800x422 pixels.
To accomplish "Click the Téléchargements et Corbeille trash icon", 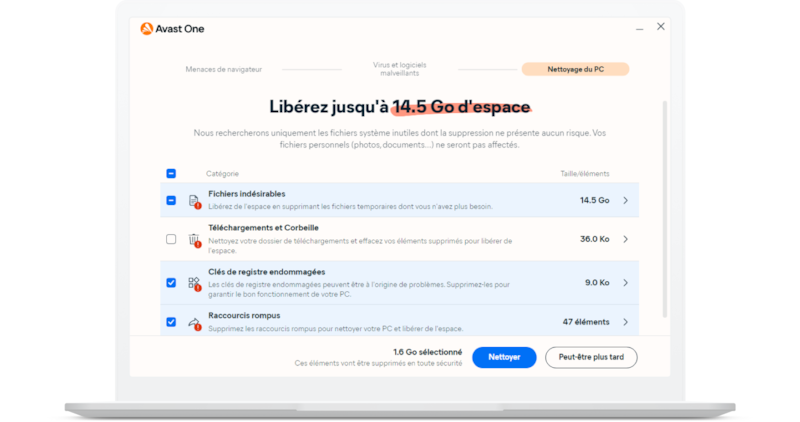I will point(193,239).
